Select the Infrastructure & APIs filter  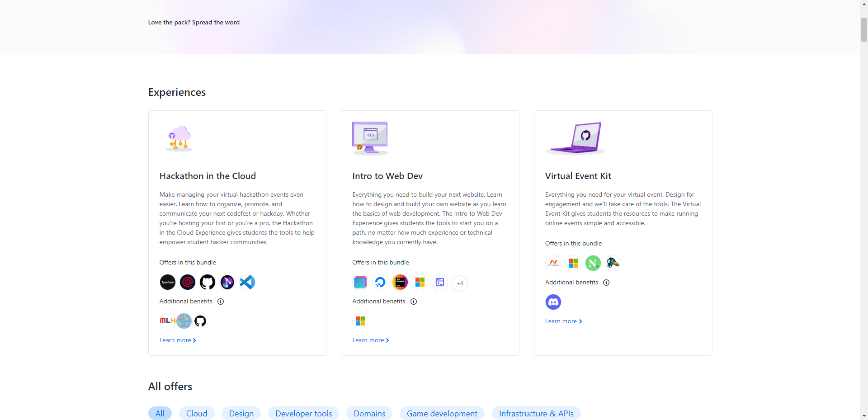(536, 414)
